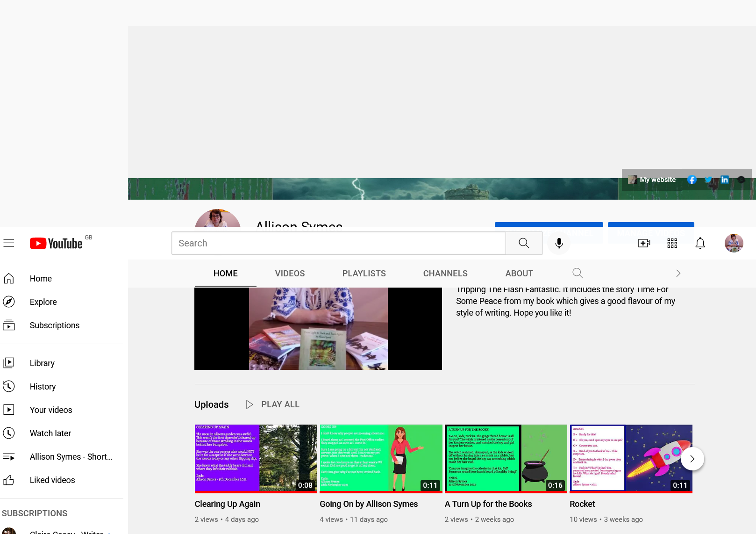Image resolution: width=756 pixels, height=534 pixels.
Task: Open the Rocket video thumbnail
Action: click(x=631, y=458)
